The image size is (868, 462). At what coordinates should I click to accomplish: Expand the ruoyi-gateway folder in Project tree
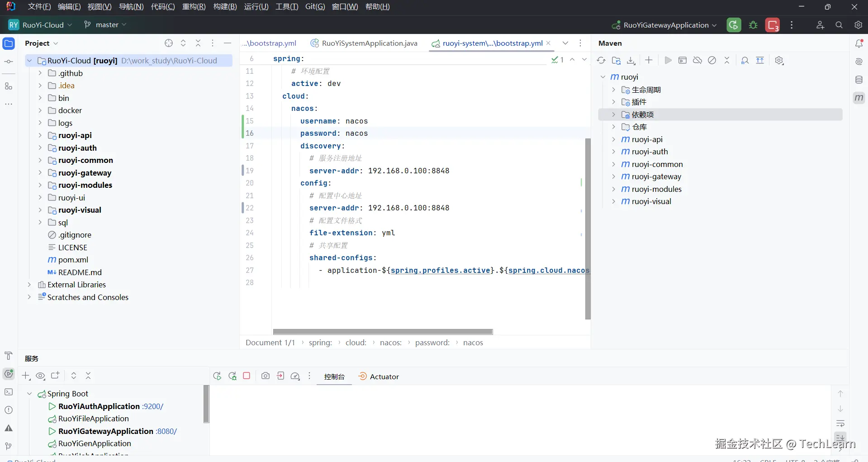coord(40,173)
